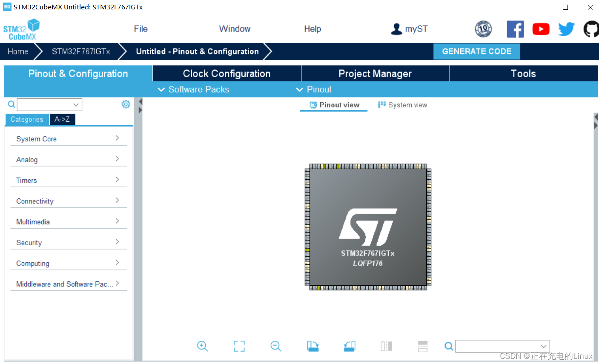Click the zoom out magnifier icon
This screenshot has height=364, width=599.
click(x=276, y=346)
